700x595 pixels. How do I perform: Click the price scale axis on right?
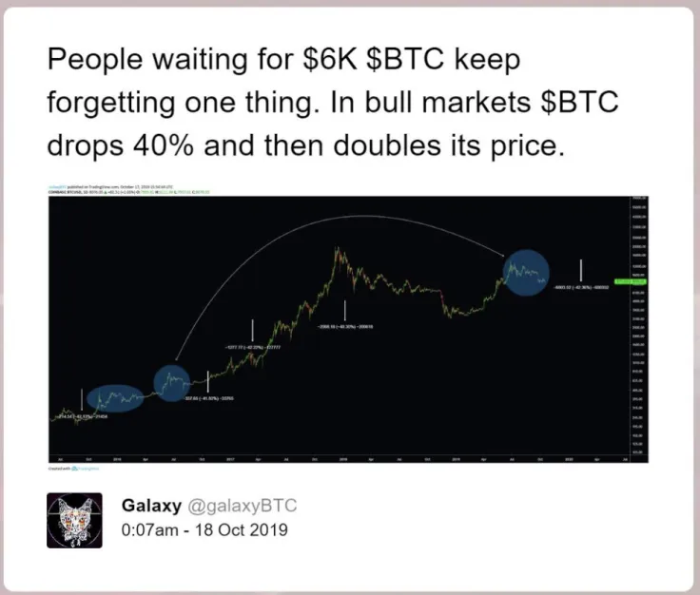[638, 329]
